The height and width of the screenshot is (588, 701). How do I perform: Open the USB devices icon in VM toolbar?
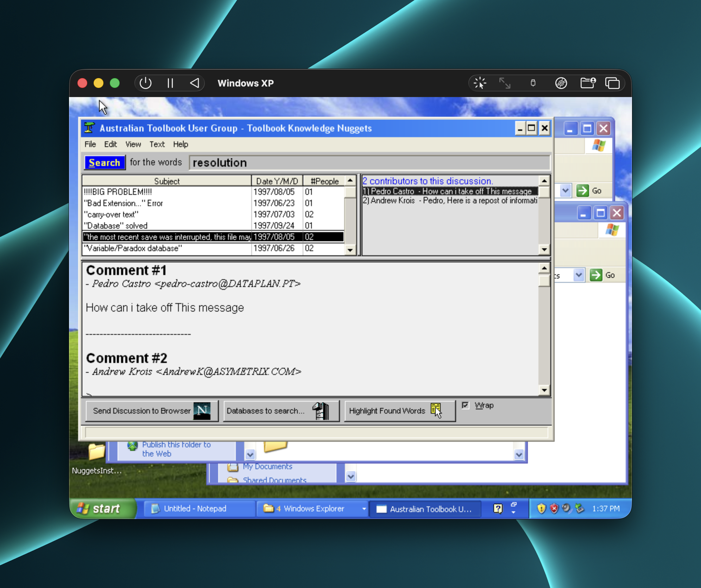pos(533,83)
